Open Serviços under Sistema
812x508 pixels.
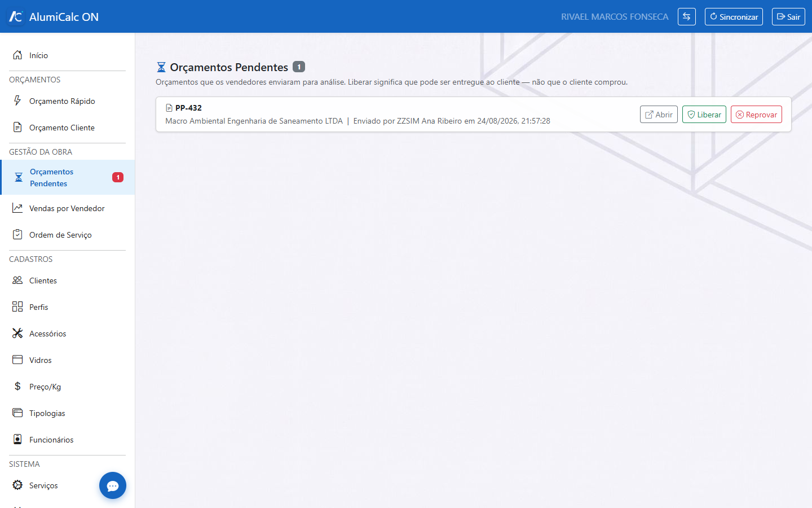68,485
